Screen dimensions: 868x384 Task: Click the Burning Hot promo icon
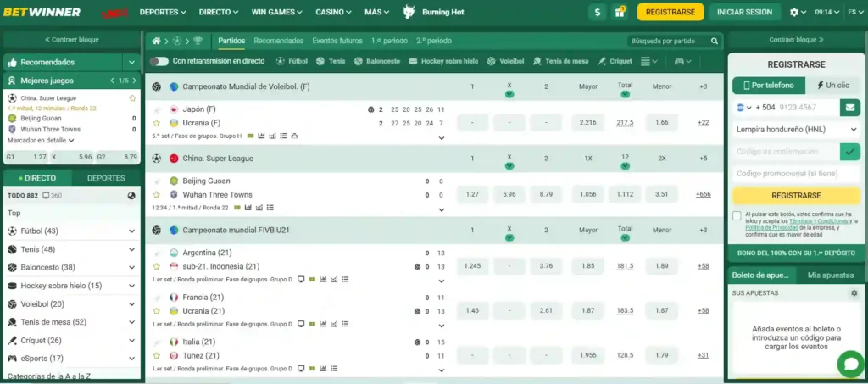[409, 12]
